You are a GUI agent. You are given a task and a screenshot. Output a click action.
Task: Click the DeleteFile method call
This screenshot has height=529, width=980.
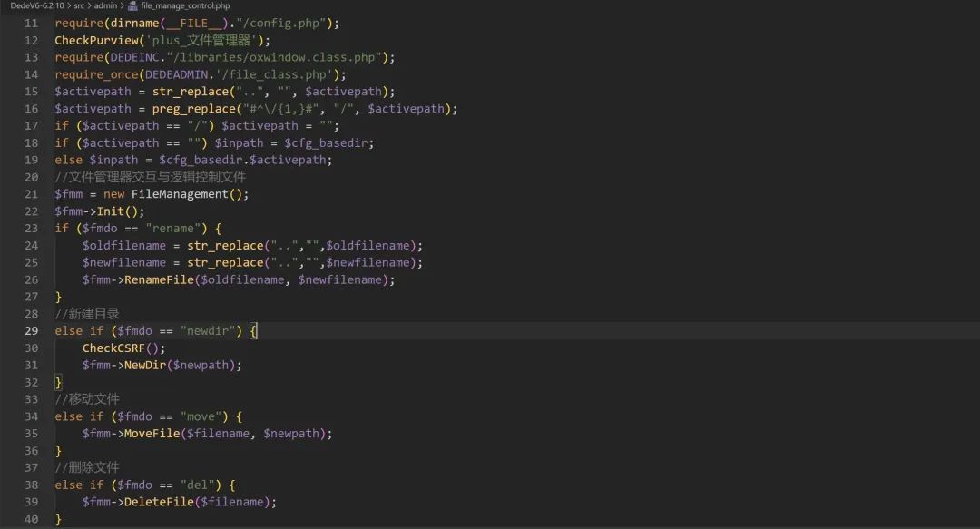[159, 502]
